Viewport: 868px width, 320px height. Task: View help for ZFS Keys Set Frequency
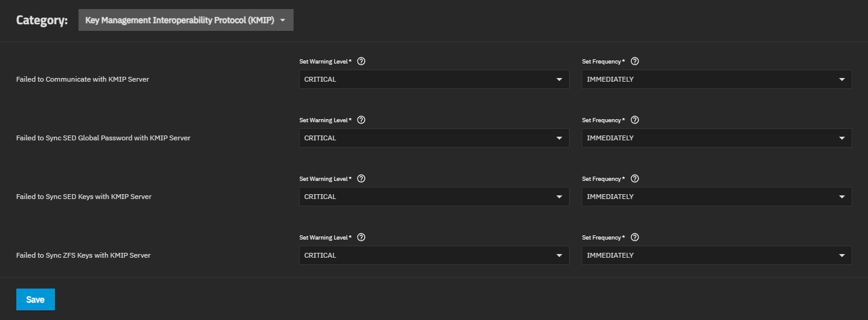[634, 237]
